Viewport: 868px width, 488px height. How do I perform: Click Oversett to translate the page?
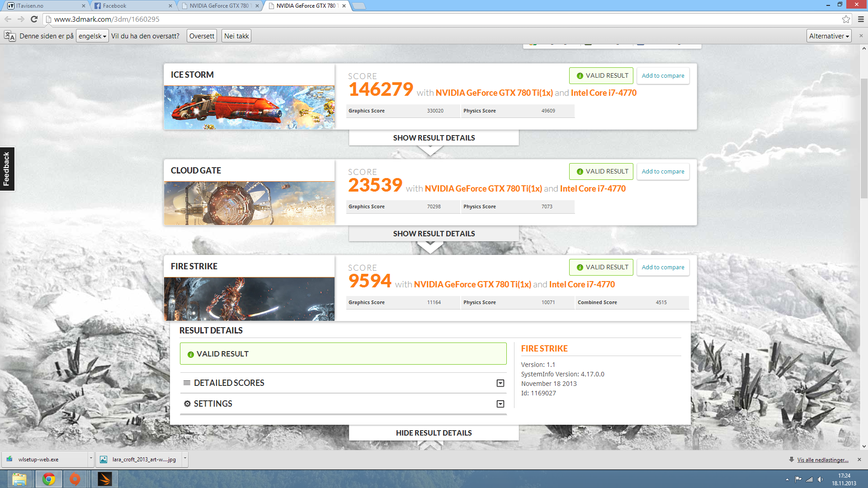click(202, 36)
